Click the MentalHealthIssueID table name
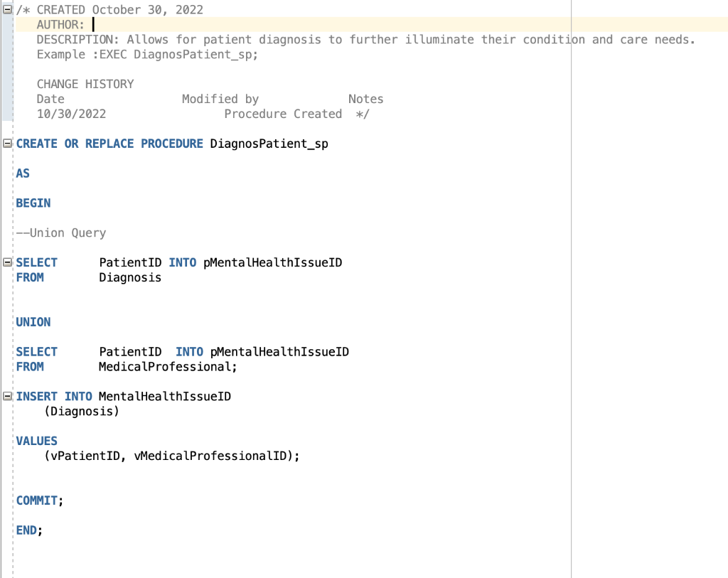 [x=164, y=396]
